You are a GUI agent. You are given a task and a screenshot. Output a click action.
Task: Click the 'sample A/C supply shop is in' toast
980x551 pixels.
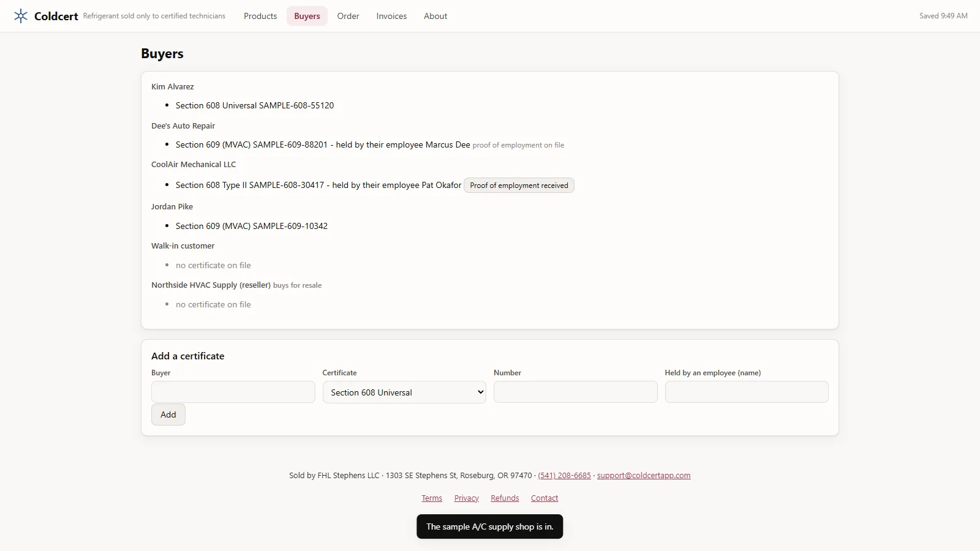point(490,527)
